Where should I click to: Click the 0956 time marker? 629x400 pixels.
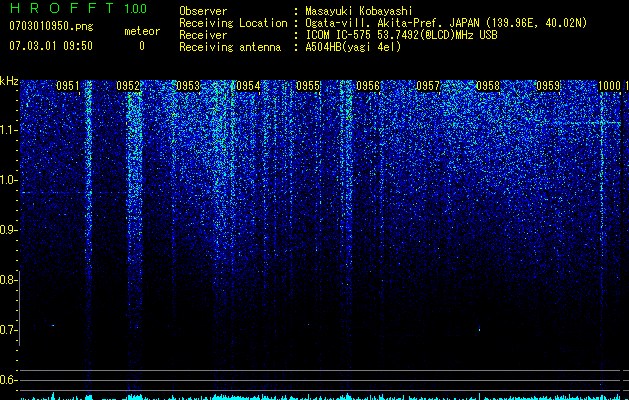coord(368,86)
